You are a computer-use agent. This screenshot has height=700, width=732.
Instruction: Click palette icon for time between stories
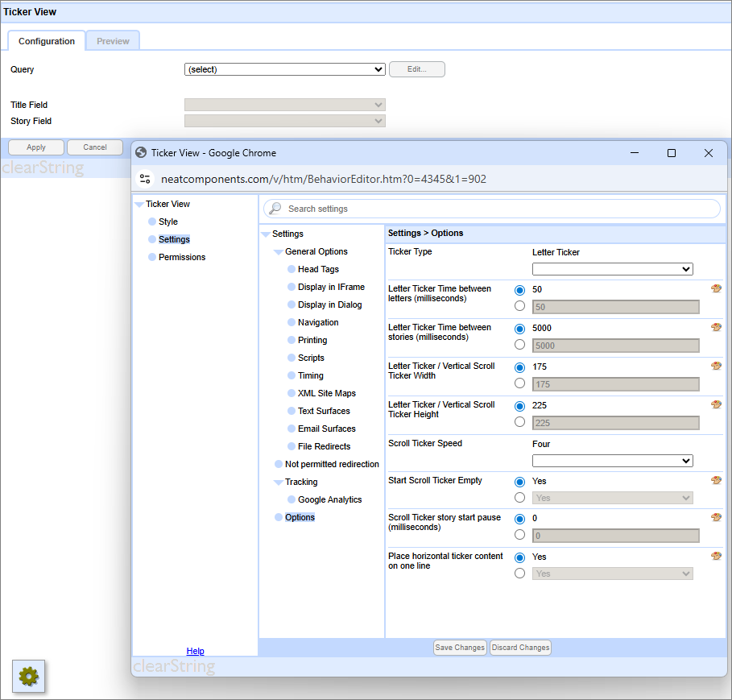716,327
